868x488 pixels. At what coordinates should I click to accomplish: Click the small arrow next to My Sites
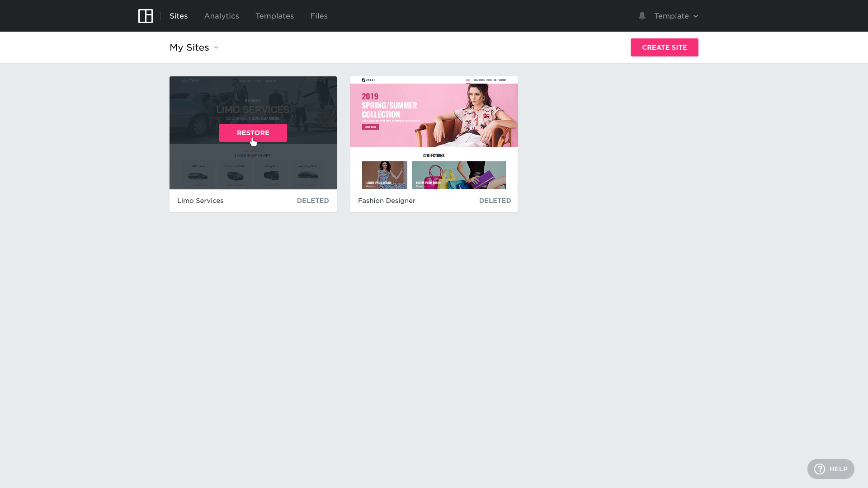tap(216, 47)
